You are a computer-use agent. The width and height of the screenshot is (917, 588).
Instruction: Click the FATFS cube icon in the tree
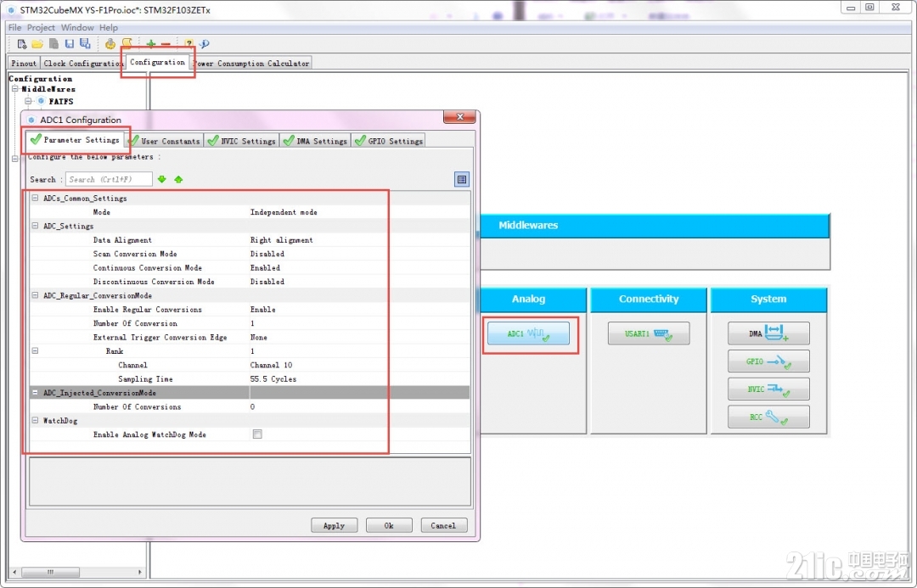[x=41, y=101]
